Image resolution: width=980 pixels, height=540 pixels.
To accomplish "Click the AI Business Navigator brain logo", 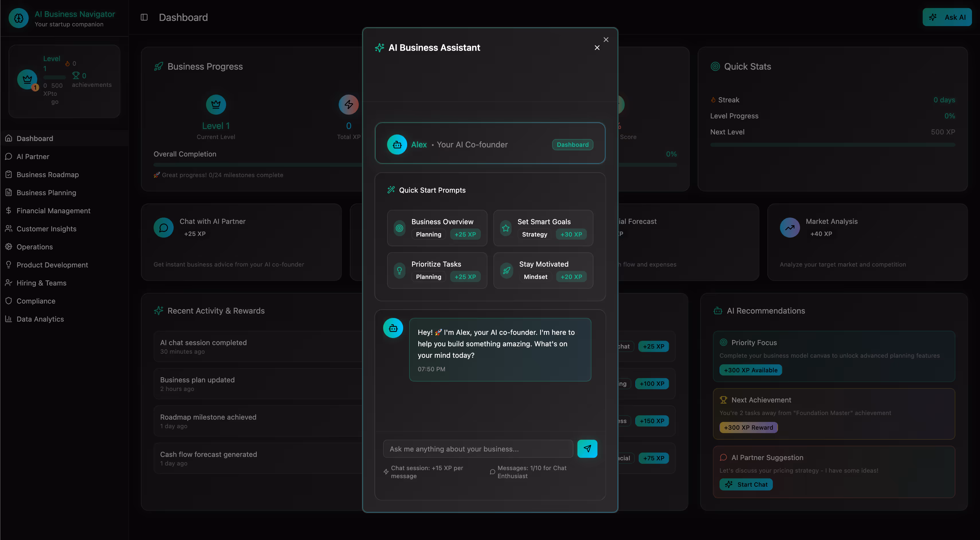I will (19, 18).
